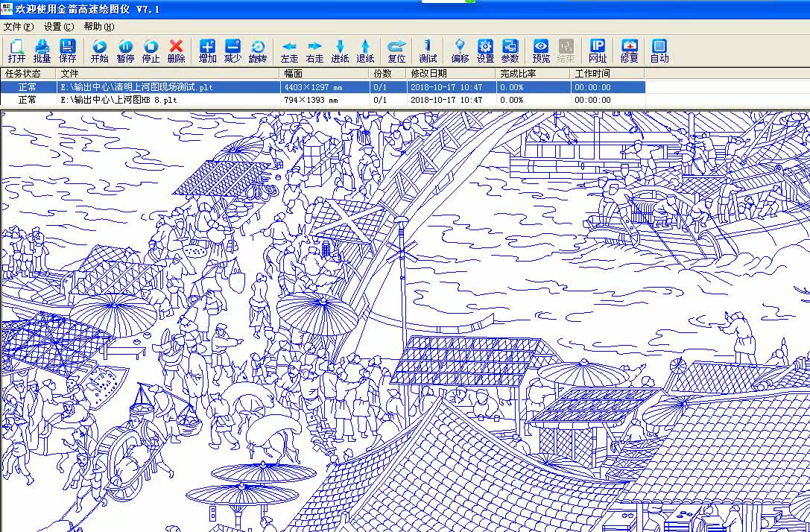This screenshot has height=532, width=810.
Task: Click the 幅面 column header
Action: click(x=326, y=74)
